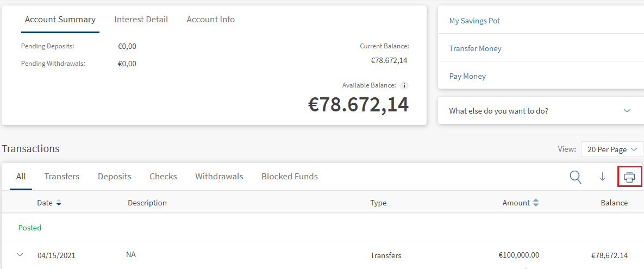Select the Withdrawals filter tab
This screenshot has width=644, height=269.
[x=219, y=177]
